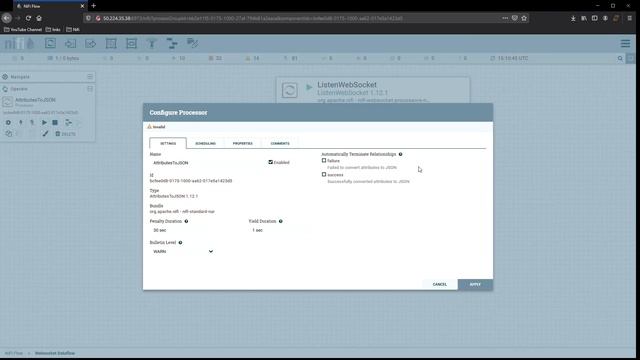This screenshot has height=360, width=640.
Task: Click the Auto Terminate Relationships help icon
Action: click(x=400, y=154)
